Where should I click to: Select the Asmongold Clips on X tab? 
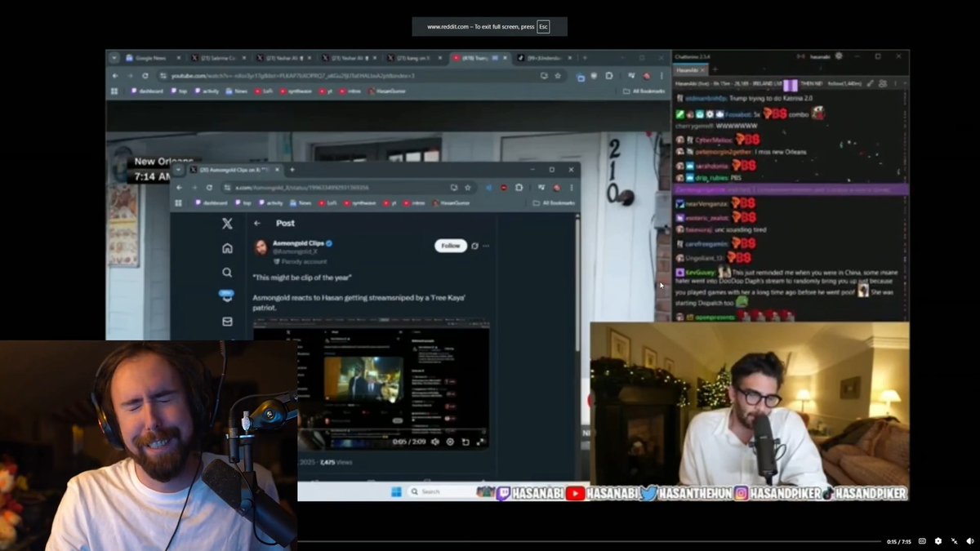pyautogui.click(x=235, y=170)
